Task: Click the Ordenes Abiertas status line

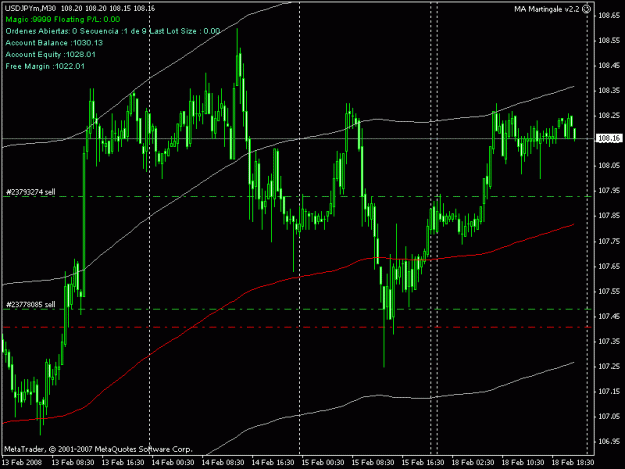Action: pyautogui.click(x=113, y=31)
